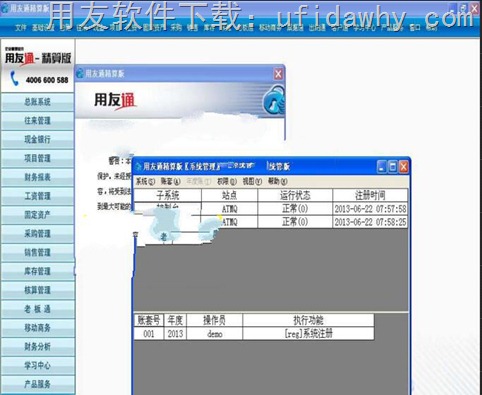The height and width of the screenshot is (395, 482).
Task: Click the blue round logo in the dialog banner
Action: pyautogui.click(x=274, y=100)
